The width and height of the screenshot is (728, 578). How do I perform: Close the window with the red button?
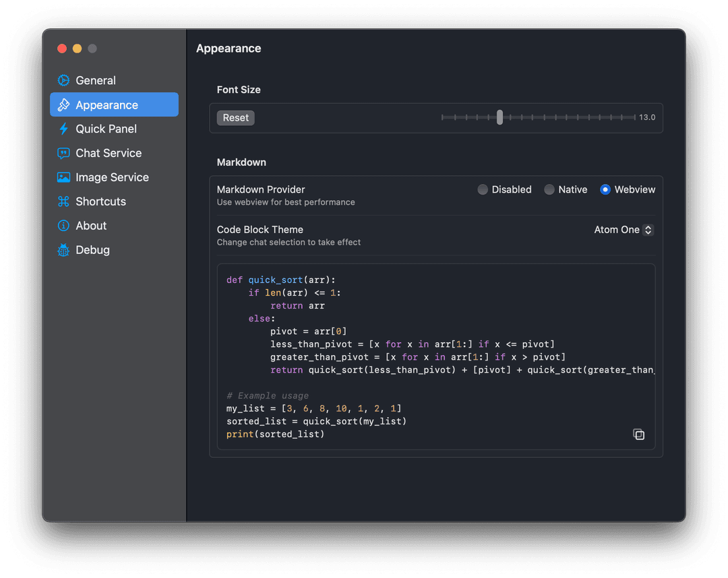tap(62, 49)
